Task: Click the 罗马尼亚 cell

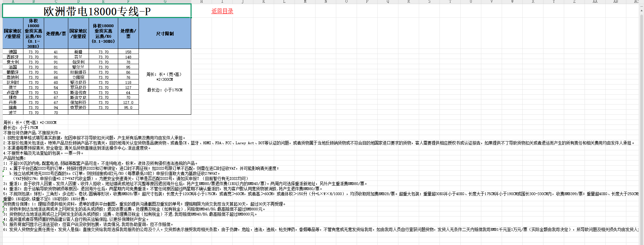Action: tap(78, 88)
